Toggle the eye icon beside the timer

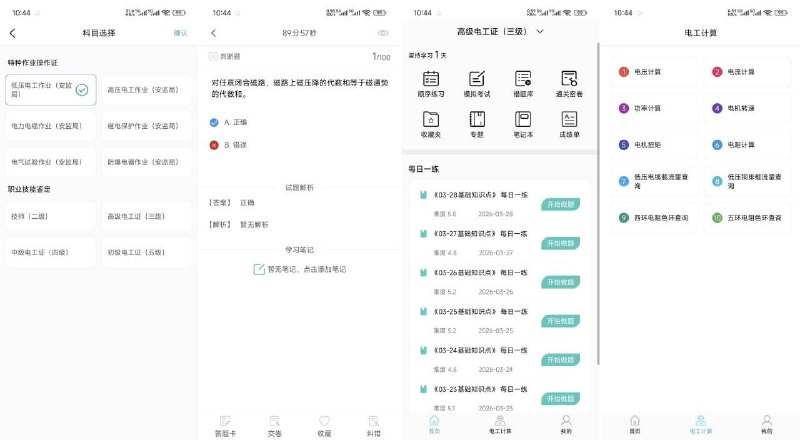[x=383, y=33]
